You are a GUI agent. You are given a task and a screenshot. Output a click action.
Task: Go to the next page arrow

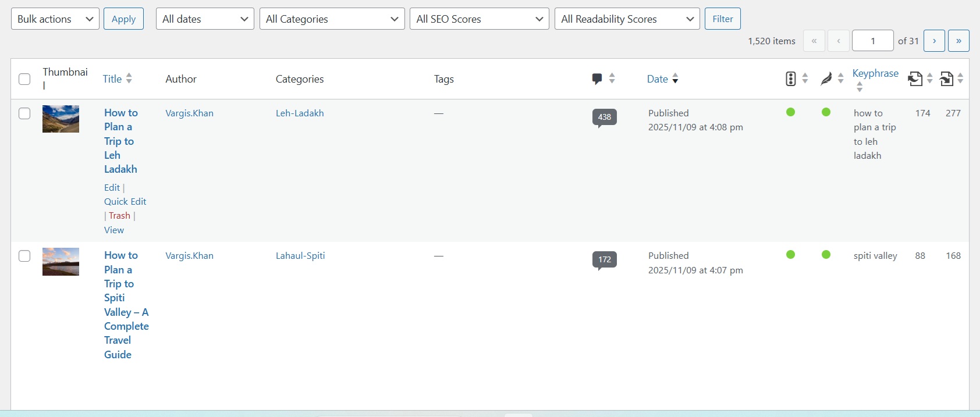tap(934, 41)
